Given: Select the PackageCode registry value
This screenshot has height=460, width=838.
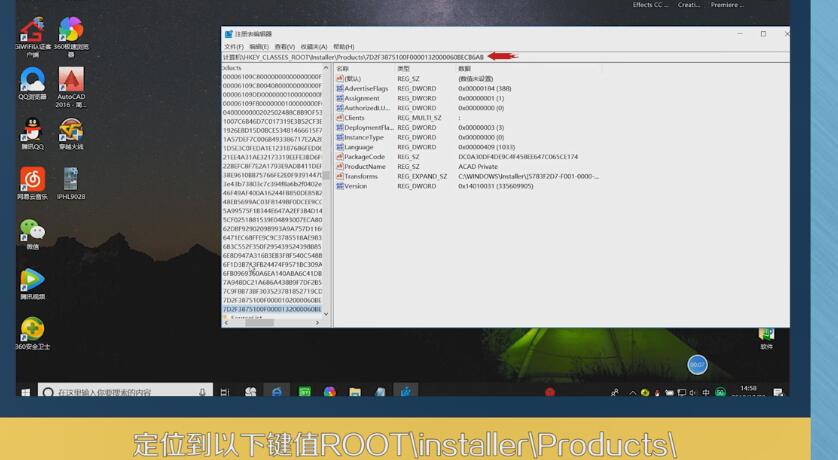Looking at the screenshot, I should [x=364, y=156].
